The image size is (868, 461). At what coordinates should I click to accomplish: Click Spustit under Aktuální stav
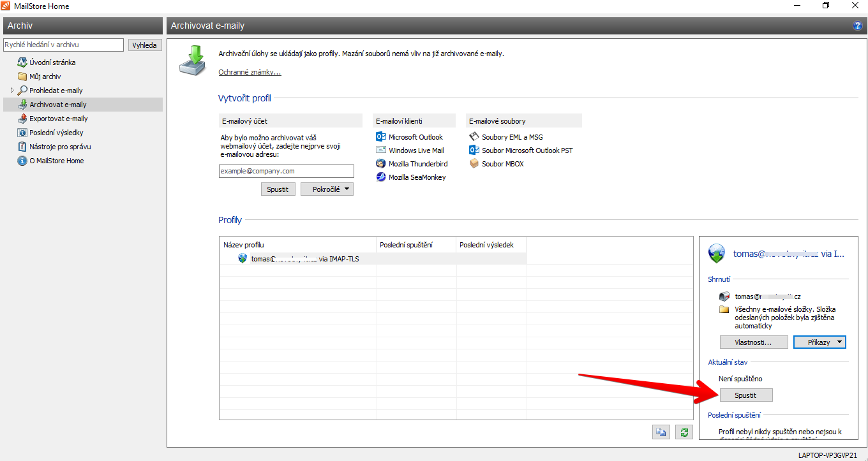745,395
